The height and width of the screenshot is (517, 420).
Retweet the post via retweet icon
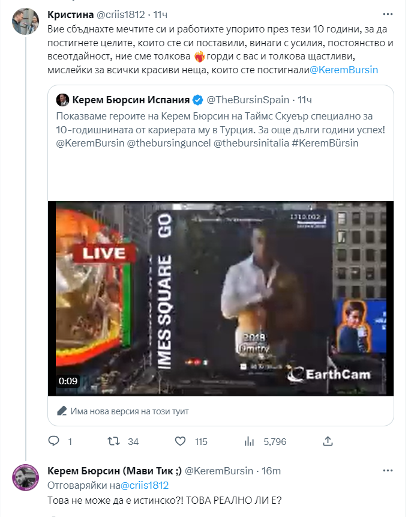click(113, 441)
